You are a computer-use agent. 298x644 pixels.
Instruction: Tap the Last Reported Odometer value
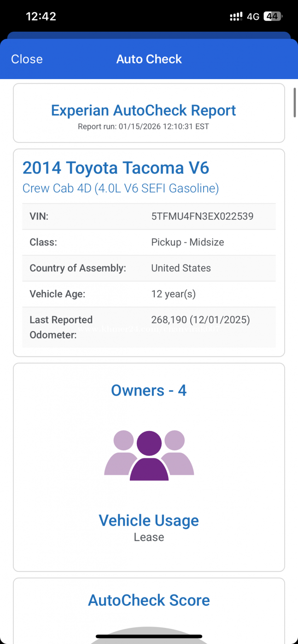tap(200, 320)
